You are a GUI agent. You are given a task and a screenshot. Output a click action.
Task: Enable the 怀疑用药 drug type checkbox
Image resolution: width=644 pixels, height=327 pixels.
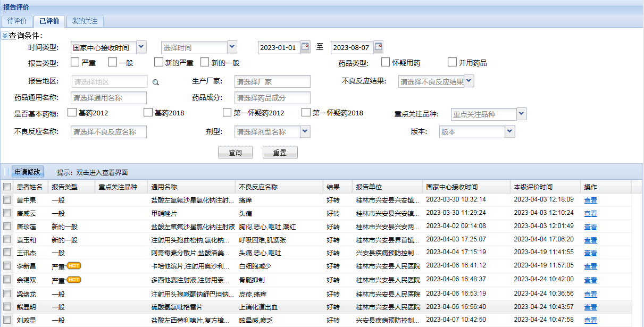click(x=386, y=62)
